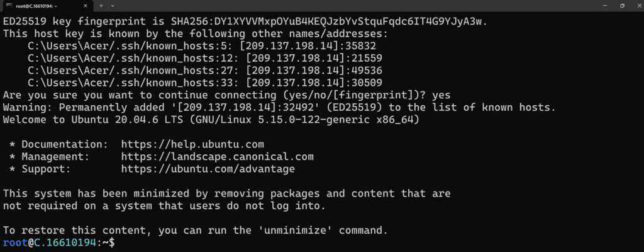Click the terminal icon in the tab
Screen dimensions: 644x252
[x=8, y=6]
